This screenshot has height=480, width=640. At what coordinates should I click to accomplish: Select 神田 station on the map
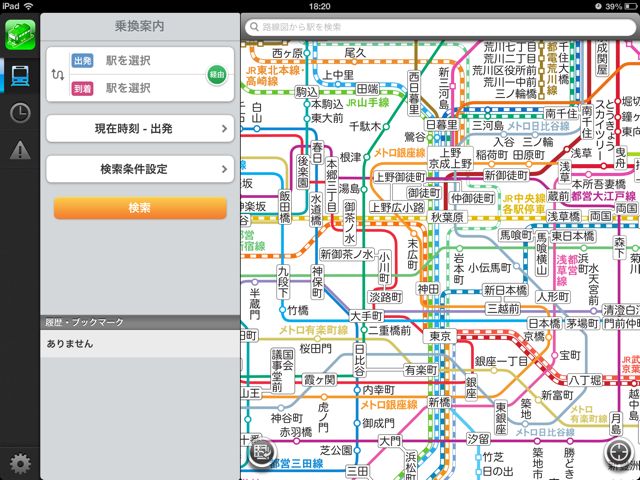click(x=428, y=289)
